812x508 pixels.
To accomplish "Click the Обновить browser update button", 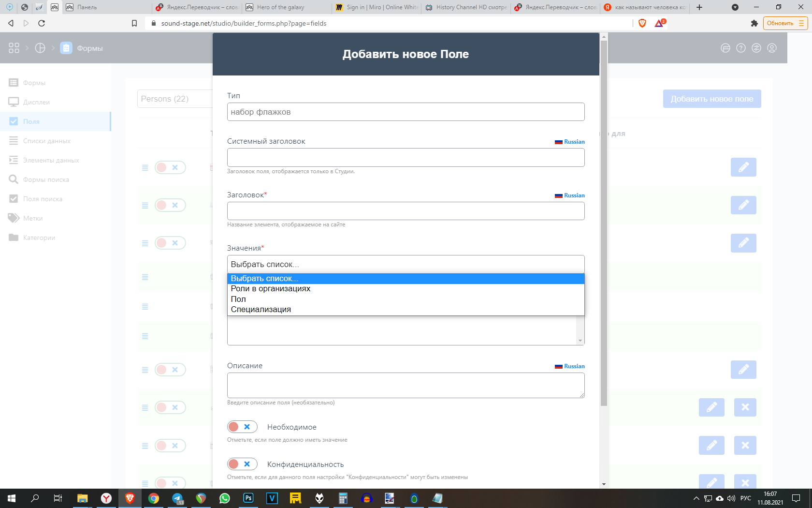I will point(785,23).
